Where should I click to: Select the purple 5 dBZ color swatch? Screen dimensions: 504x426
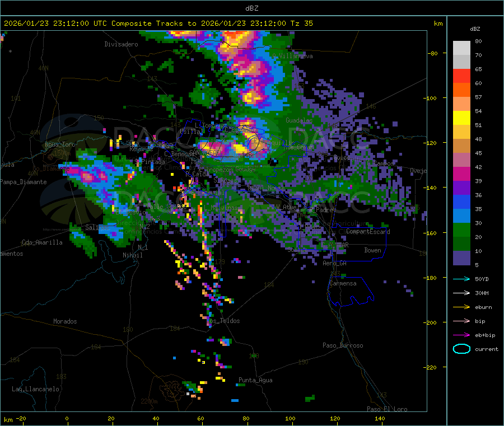(x=461, y=258)
